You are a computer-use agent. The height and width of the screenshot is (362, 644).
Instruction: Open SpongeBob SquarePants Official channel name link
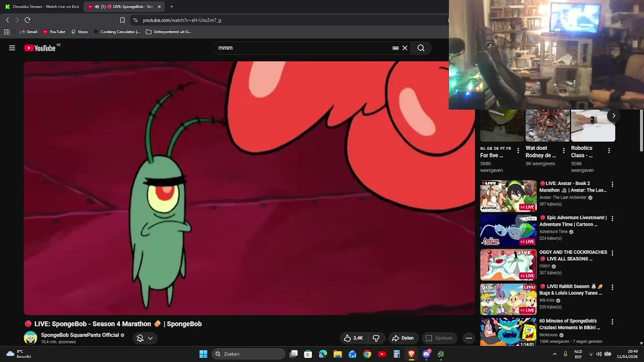[80, 335]
